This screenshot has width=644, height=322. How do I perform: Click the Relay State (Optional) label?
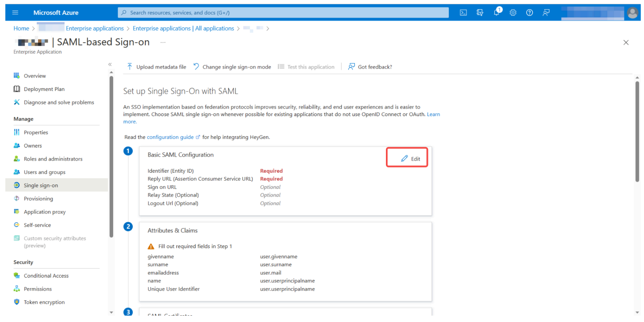[173, 195]
